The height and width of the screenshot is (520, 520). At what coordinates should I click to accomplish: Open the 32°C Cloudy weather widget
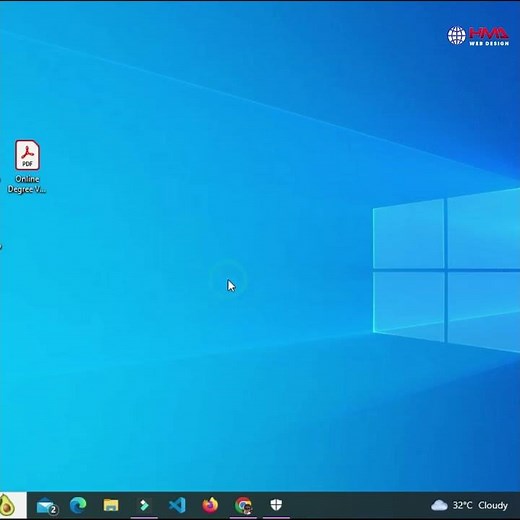pos(469,505)
